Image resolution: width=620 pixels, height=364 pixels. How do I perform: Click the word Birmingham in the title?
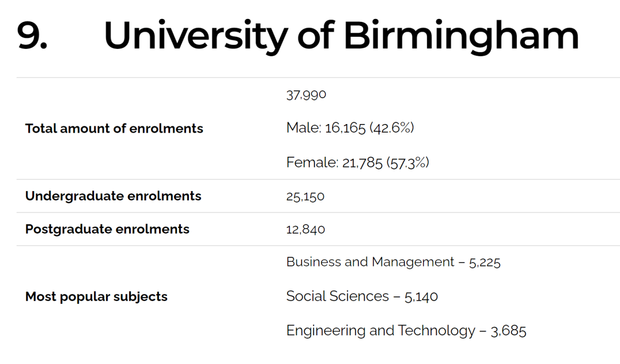[461, 37]
